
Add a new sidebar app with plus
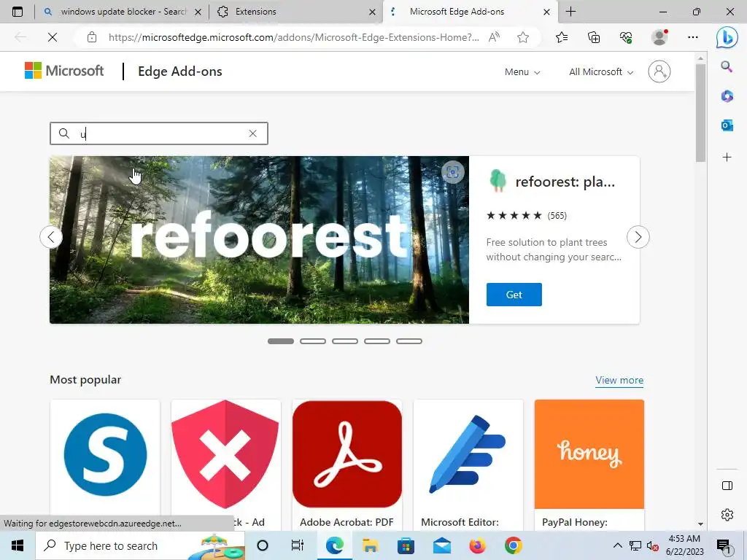727,157
